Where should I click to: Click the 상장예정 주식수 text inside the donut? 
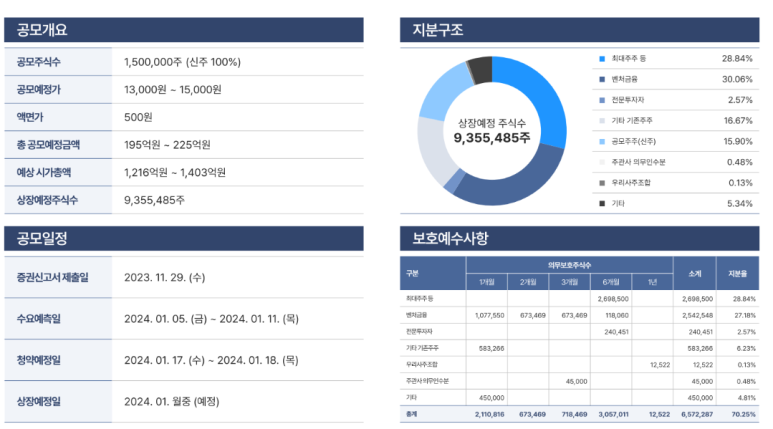492,123
